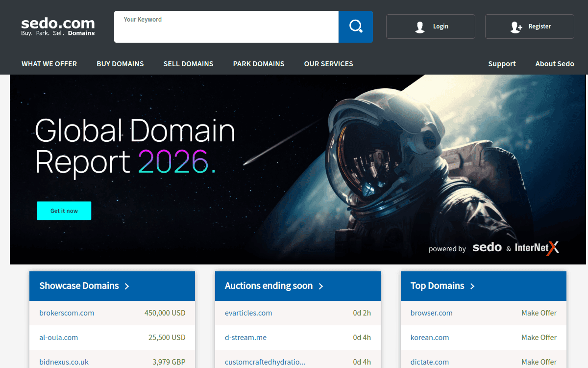Open the brokerscom.com domain listing
The width and height of the screenshot is (588, 368).
pos(67,313)
